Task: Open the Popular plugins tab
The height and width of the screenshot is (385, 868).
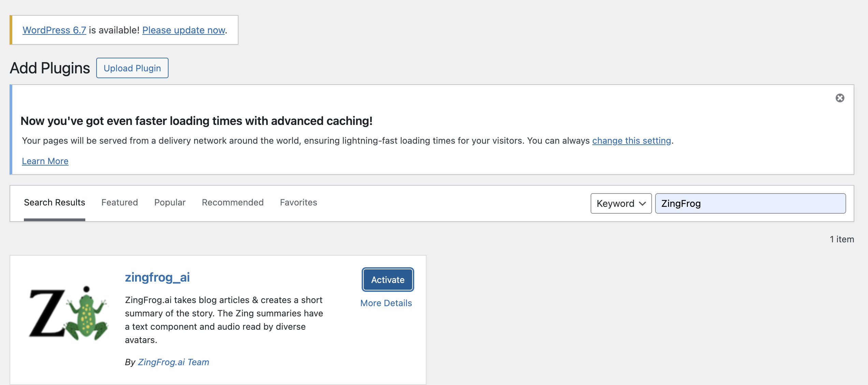Action: click(170, 202)
